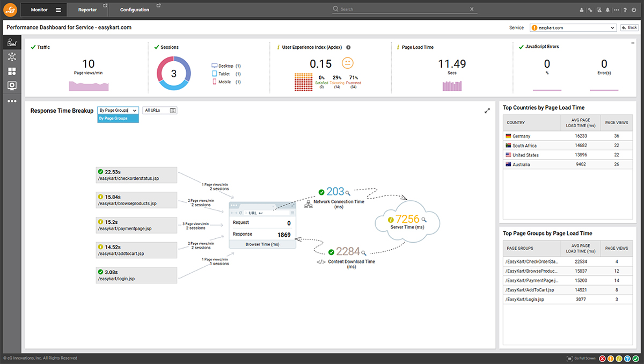Image resolution: width=644 pixels, height=364 pixels.
Task: Open the By Page Groups dropdown
Action: pyautogui.click(x=118, y=111)
